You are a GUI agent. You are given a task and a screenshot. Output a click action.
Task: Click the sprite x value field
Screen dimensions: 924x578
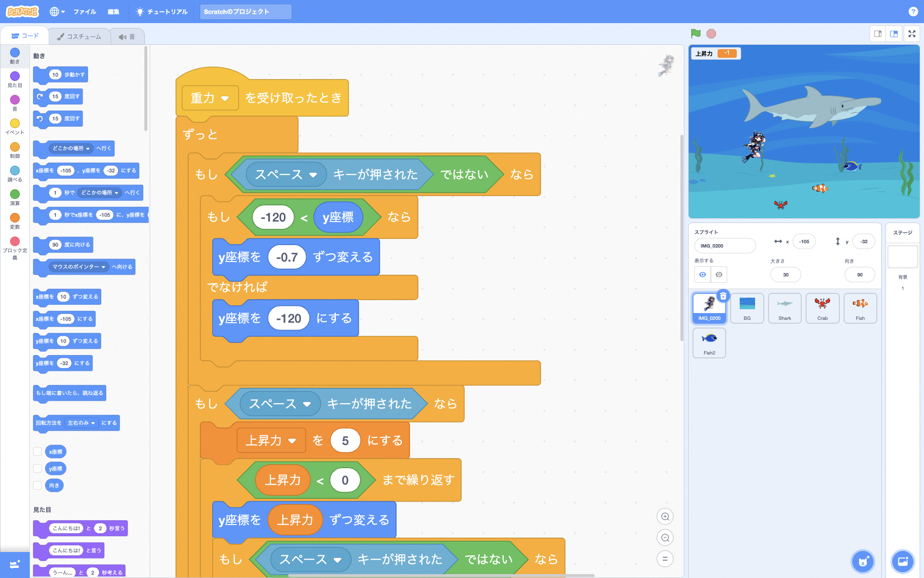(x=804, y=241)
